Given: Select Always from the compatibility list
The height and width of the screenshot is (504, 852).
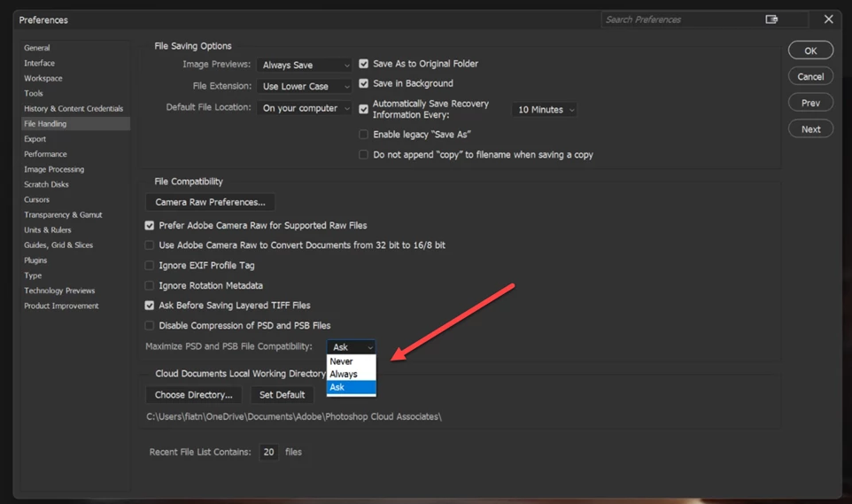Looking at the screenshot, I should 351,374.
